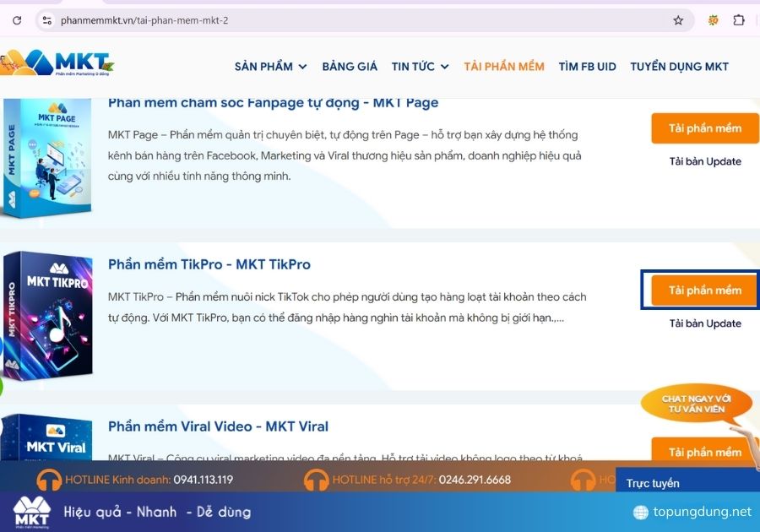Click Tải phần mềm button for MKT TikPro
The width and height of the screenshot is (760, 532).
[x=705, y=290]
